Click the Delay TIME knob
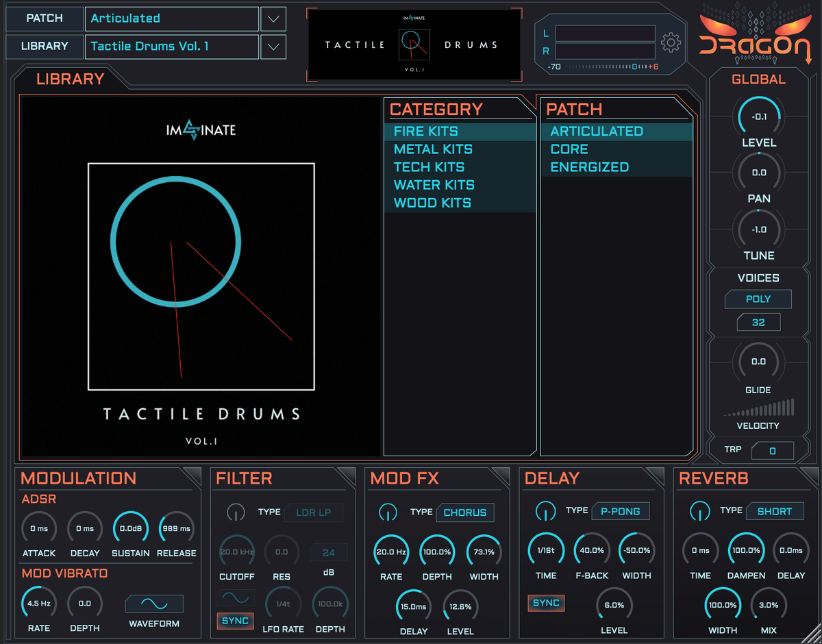This screenshot has height=644, width=822. pyautogui.click(x=546, y=550)
